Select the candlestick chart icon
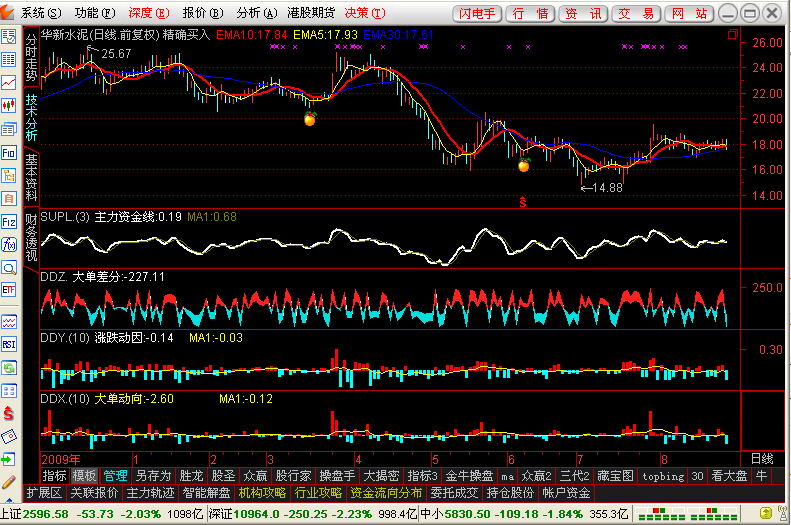Screen dimensions: 791x525 (x=9, y=106)
